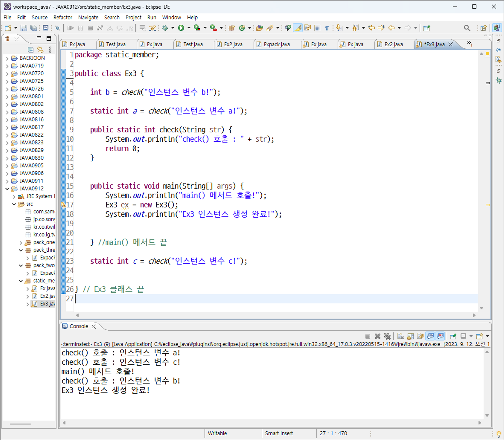The height and width of the screenshot is (440, 504).
Task: Click the editor vertical scrollbar down arrow
Action: pyautogui.click(x=481, y=308)
